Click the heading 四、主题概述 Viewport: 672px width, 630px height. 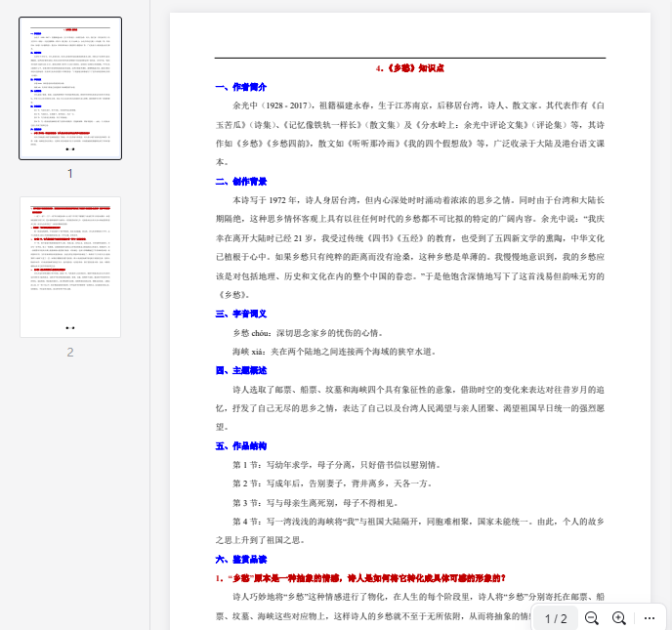[241, 370]
